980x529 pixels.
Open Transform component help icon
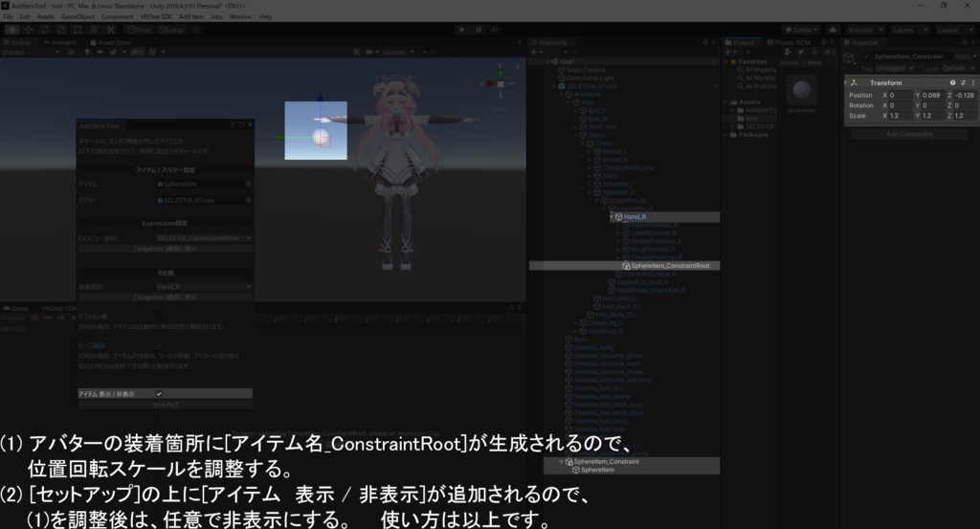tap(952, 82)
